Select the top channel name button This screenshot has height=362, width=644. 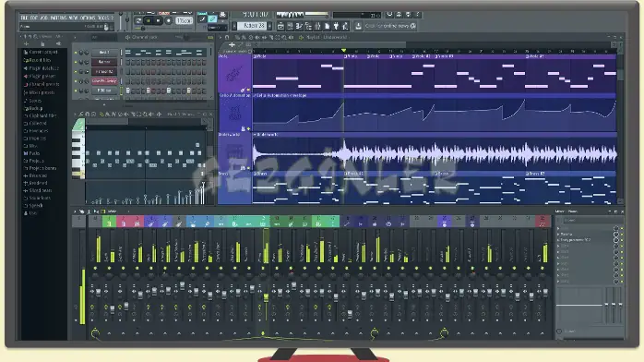[105, 53]
